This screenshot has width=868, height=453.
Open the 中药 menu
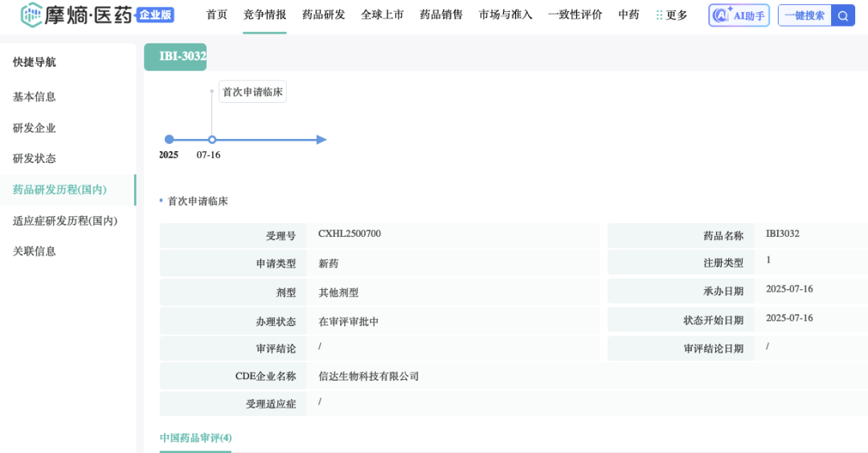click(628, 15)
